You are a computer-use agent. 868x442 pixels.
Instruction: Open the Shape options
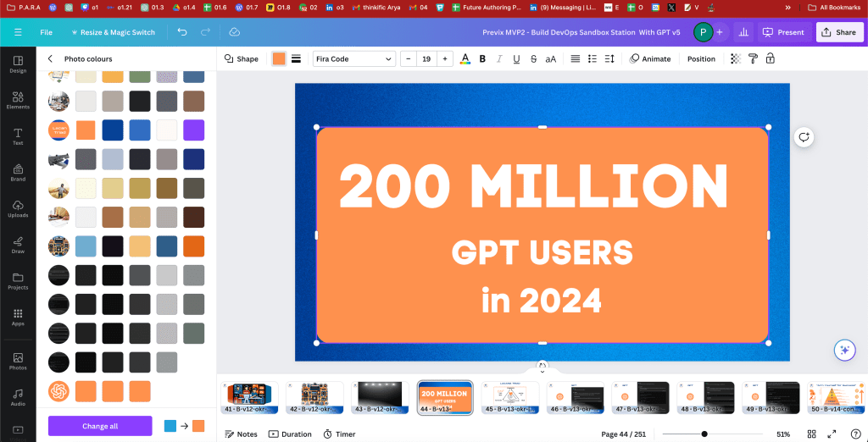pyautogui.click(x=242, y=58)
